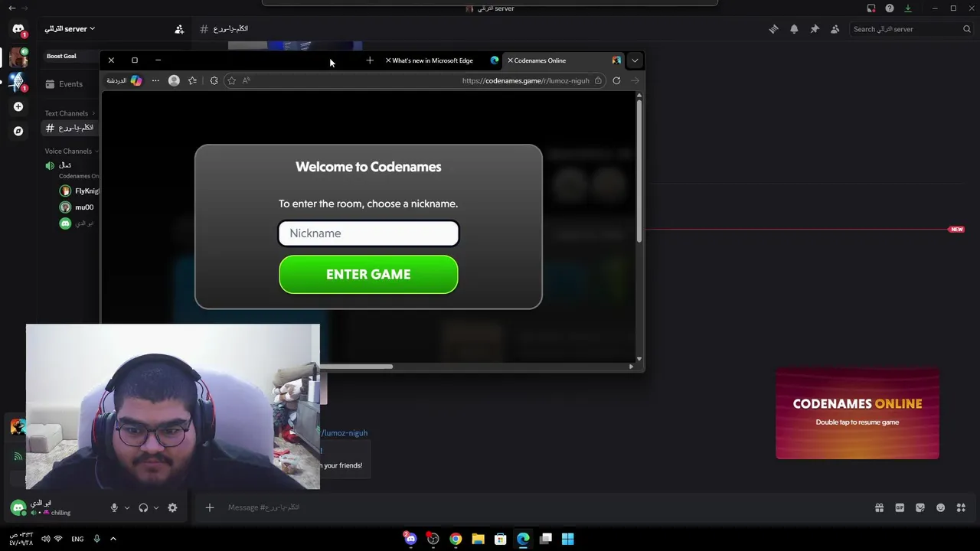980x551 pixels.
Task: Open the GIF picker
Action: (900, 507)
